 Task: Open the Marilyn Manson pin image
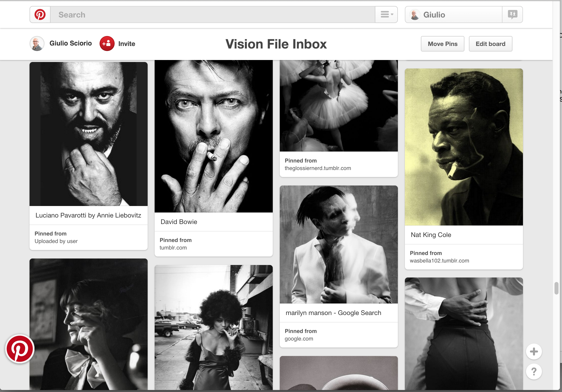point(339,244)
